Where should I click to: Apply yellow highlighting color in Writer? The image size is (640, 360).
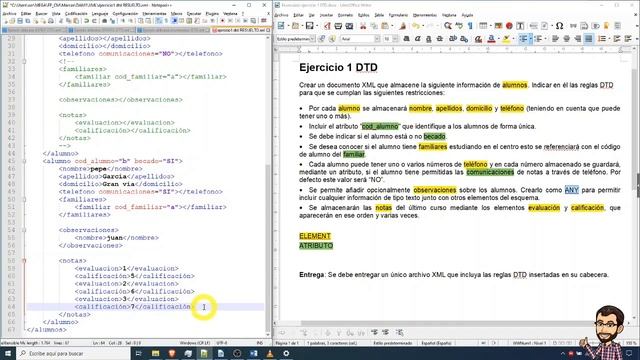click(506, 38)
